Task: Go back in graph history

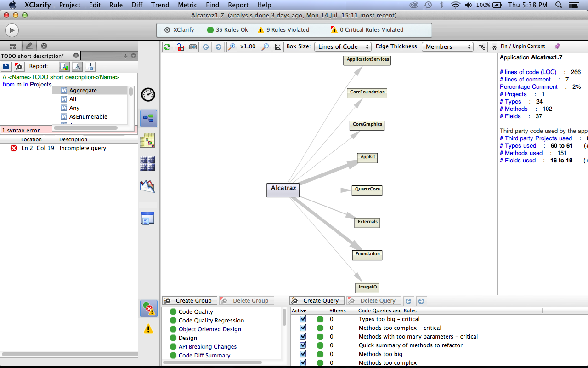Action: (206, 46)
